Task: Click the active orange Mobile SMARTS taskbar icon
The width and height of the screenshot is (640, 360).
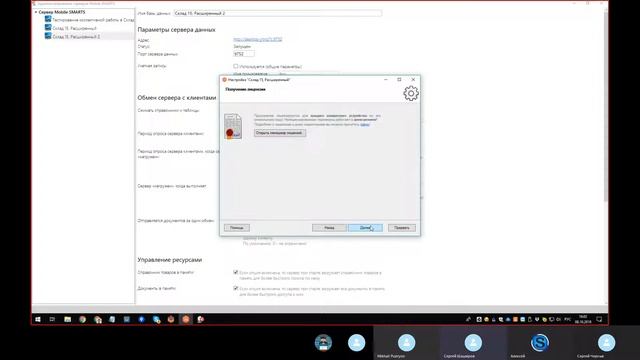Action: [x=186, y=319]
